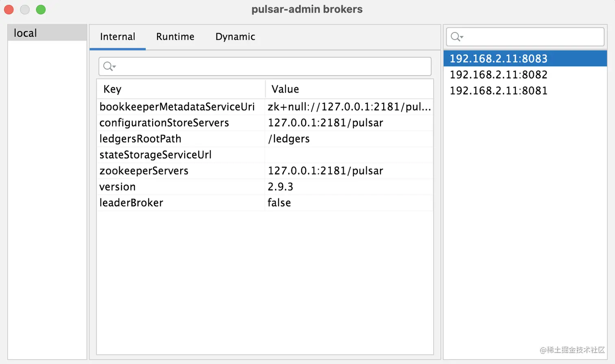
Task: Select the bookkeeperMetadataServiceUri key
Action: point(181,107)
